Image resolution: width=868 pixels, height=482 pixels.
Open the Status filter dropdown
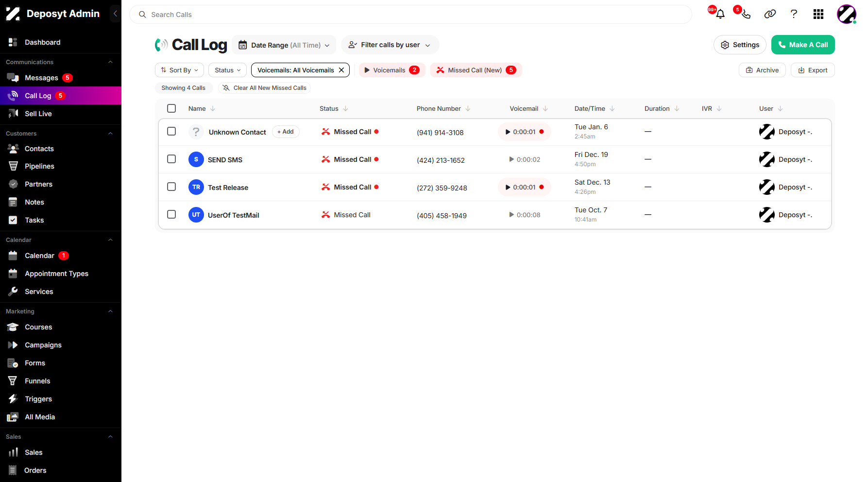[x=227, y=70]
